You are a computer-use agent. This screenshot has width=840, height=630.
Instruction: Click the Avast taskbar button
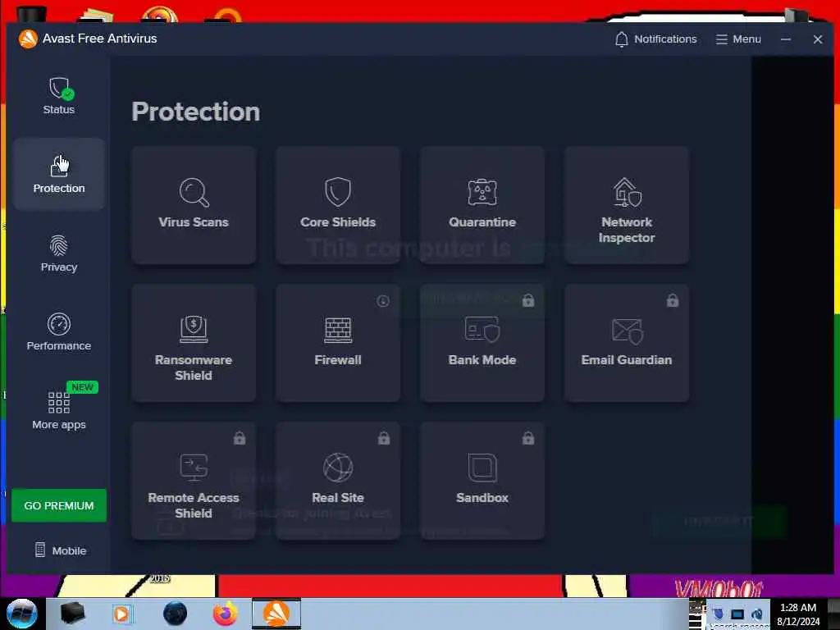276,614
